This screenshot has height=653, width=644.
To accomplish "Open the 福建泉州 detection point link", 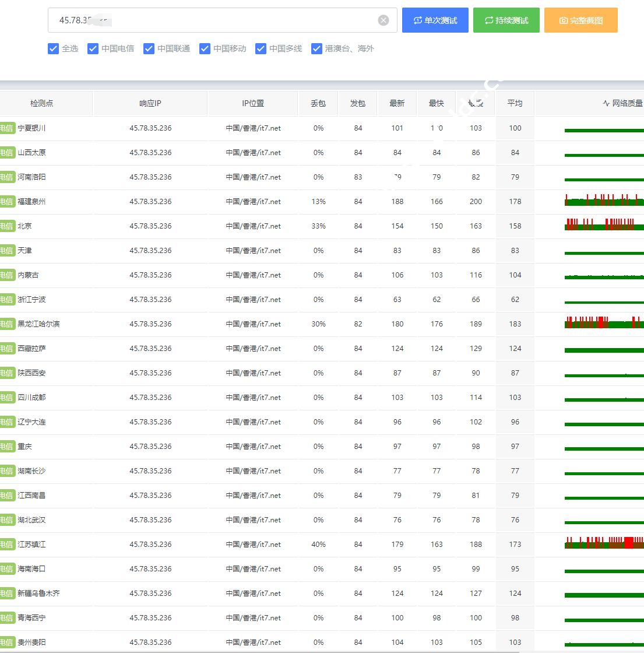I will pyautogui.click(x=31, y=202).
